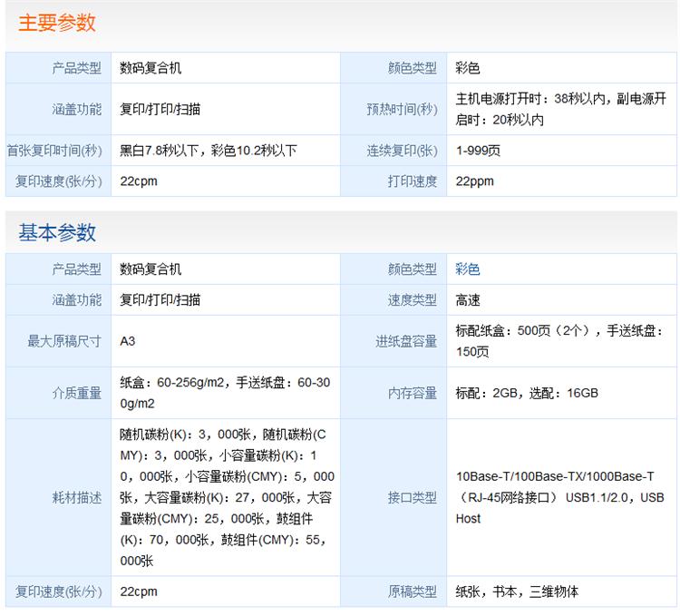Click 涵盖功能 label in 基本参数 table
Screen dimensions: 680x616
point(77,300)
